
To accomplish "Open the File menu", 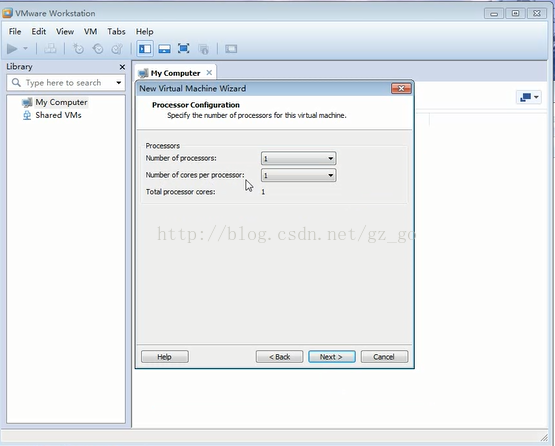I will point(15,32).
